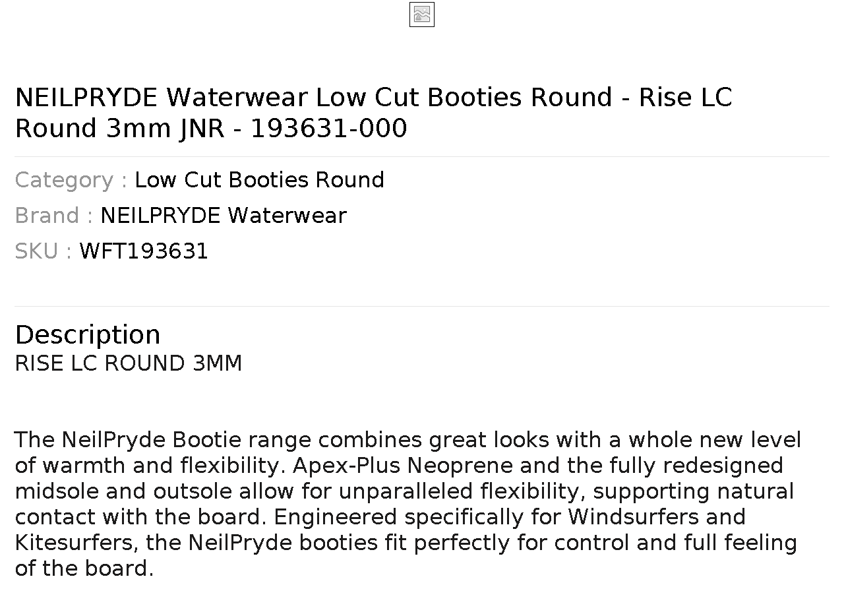Click the Description heading

tap(88, 335)
